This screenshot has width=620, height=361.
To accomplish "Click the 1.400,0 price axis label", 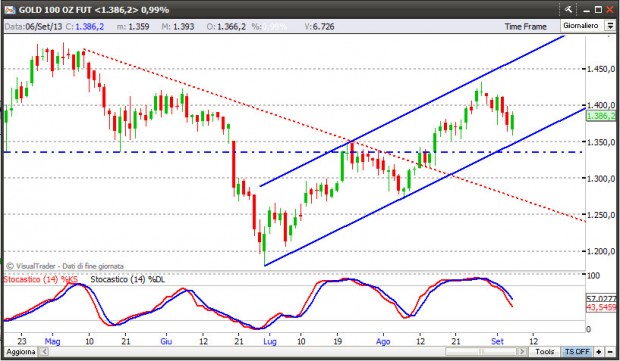I will pyautogui.click(x=601, y=105).
